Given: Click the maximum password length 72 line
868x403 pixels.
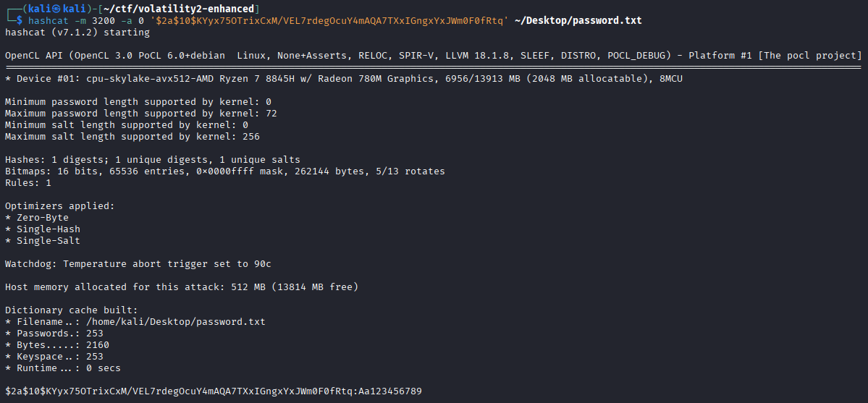Looking at the screenshot, I should point(141,114).
